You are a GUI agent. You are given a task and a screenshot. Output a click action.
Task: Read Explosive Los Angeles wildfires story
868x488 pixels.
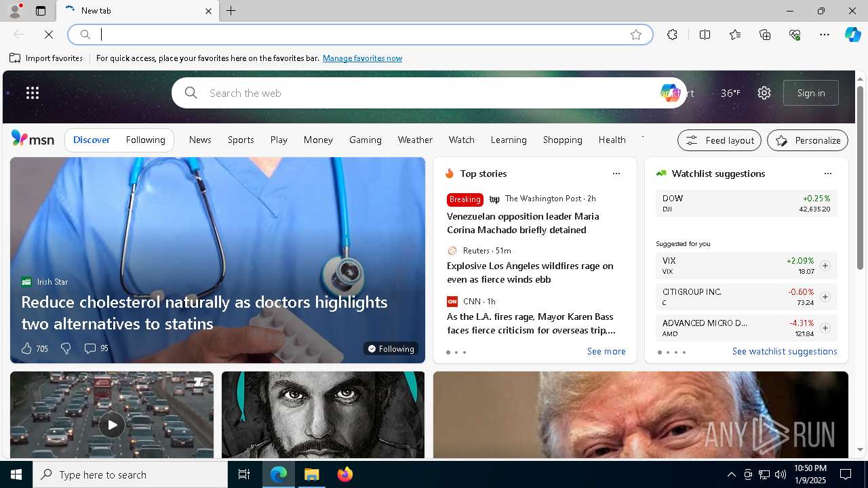click(530, 272)
